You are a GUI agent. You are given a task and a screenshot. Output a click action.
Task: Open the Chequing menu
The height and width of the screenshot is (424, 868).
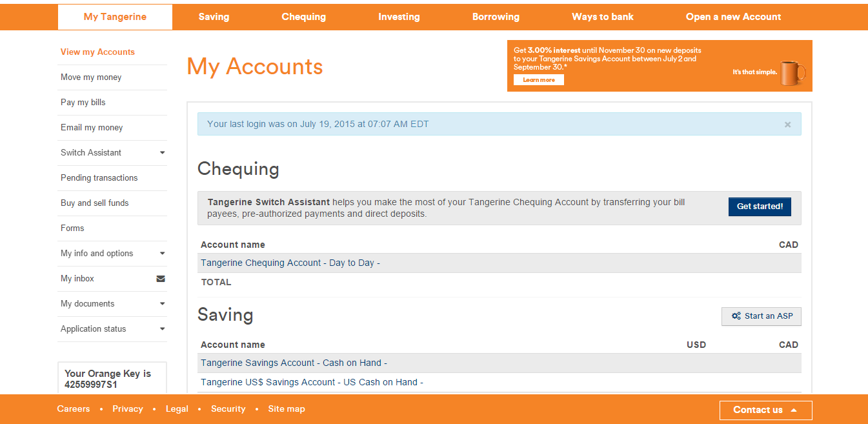pyautogui.click(x=303, y=17)
